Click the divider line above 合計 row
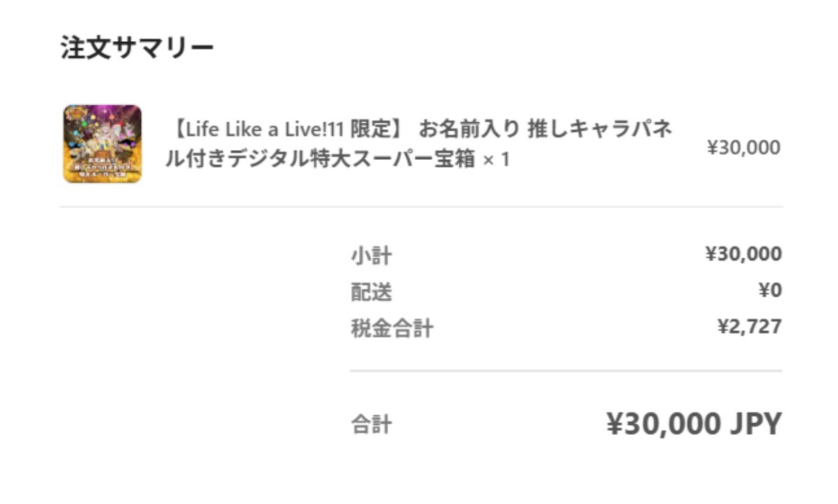Image resolution: width=838 pixels, height=504 pixels. (566, 371)
